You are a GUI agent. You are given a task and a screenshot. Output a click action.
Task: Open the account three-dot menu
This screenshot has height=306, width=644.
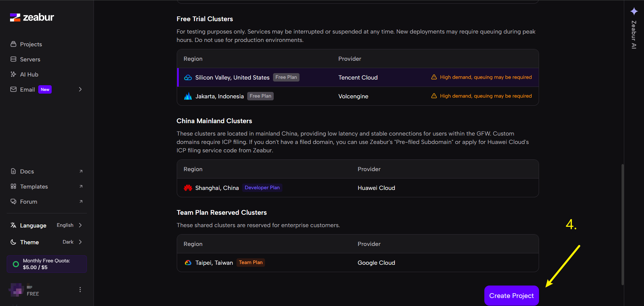pos(80,290)
